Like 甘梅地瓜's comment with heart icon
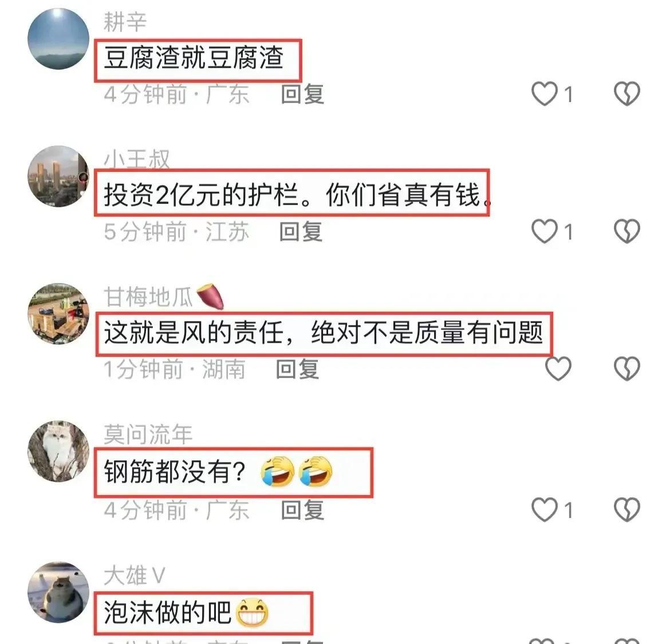Screen dimensions: 670x644 [x=558, y=368]
